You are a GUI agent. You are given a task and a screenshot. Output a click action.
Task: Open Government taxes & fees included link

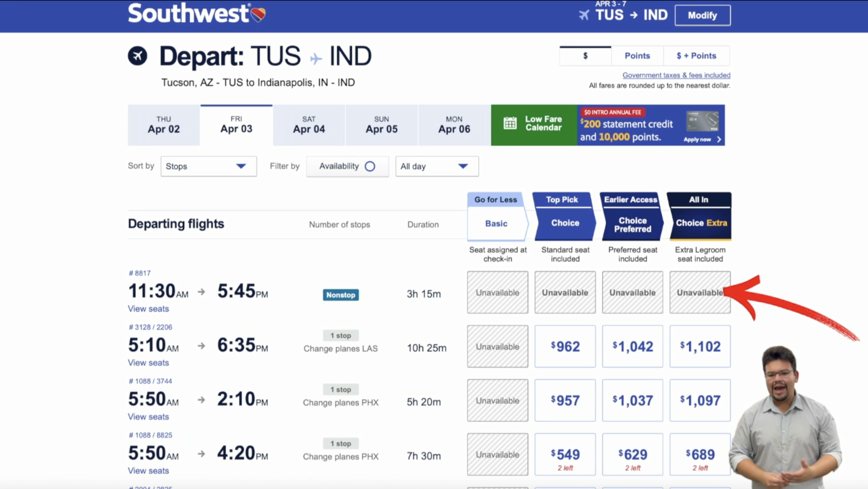tap(676, 75)
